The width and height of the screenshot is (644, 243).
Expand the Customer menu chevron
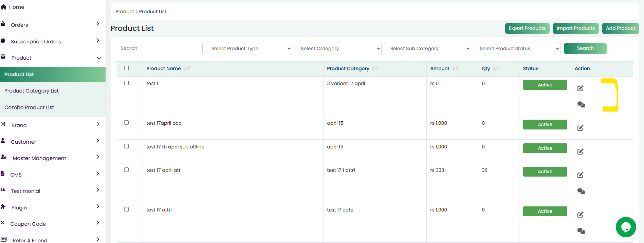pos(98,141)
